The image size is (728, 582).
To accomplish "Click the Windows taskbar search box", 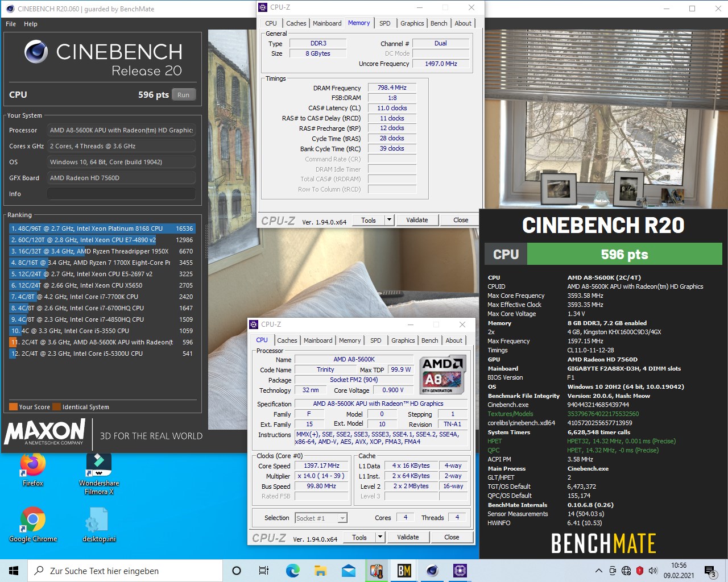I will click(125, 571).
